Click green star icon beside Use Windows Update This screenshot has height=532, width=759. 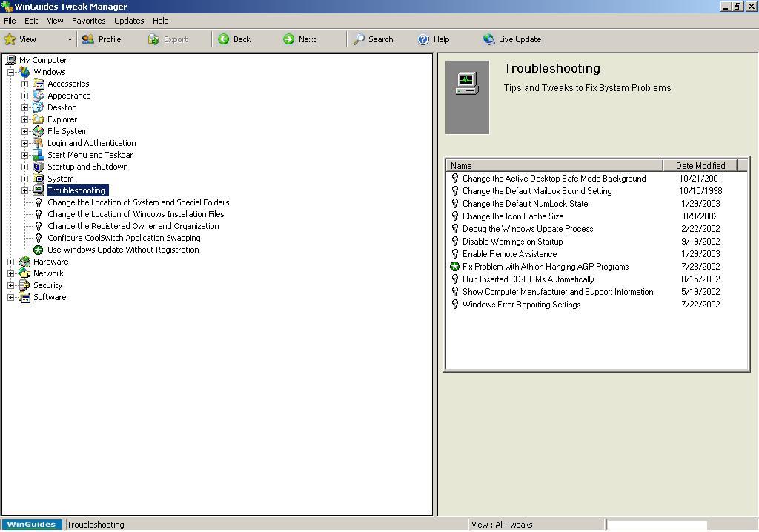[x=39, y=250]
